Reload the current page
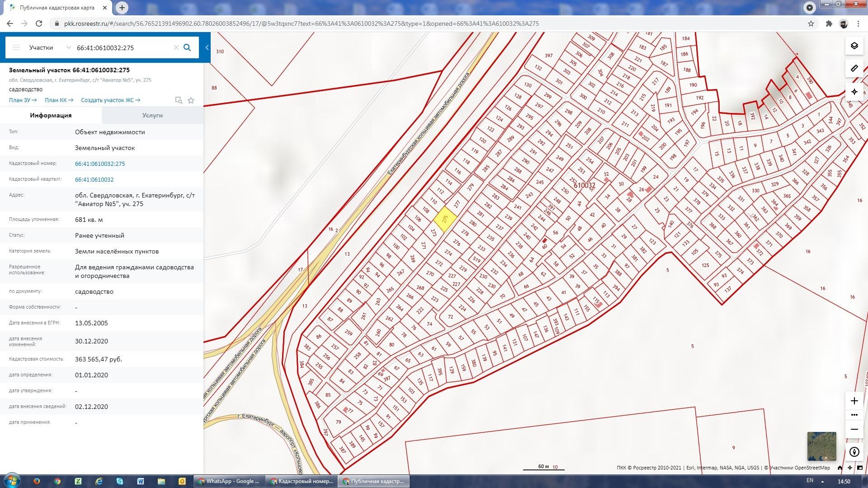This screenshot has height=488, width=868. click(x=39, y=23)
